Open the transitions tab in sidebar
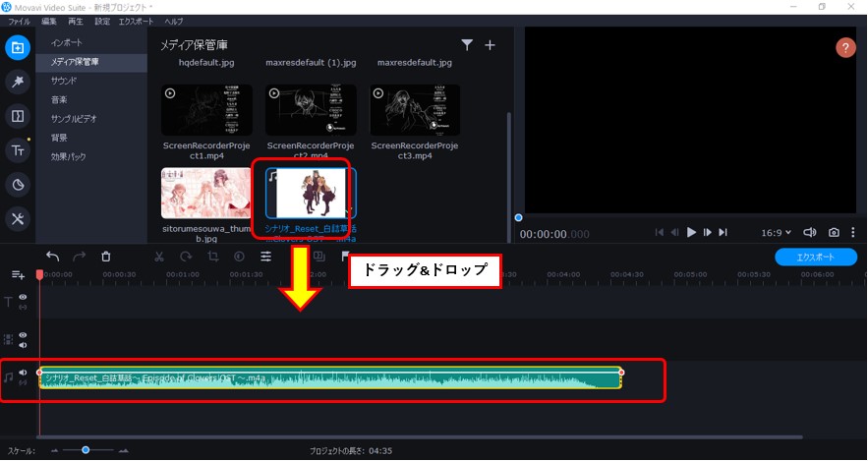The height and width of the screenshot is (461, 868). coord(18,116)
